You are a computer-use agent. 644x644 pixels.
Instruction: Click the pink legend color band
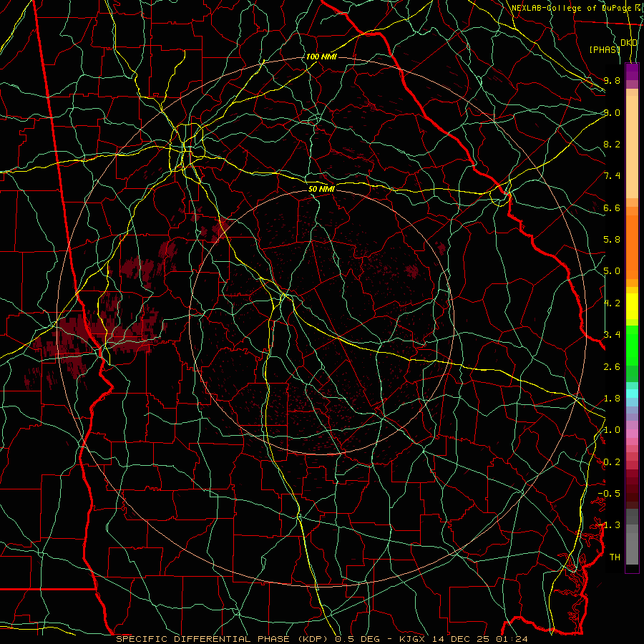point(632,434)
